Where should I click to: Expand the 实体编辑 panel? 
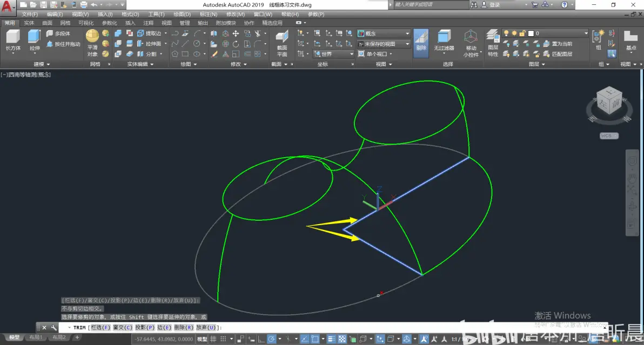pos(140,64)
